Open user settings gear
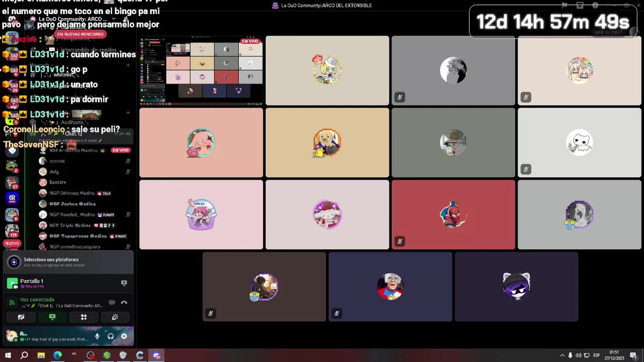Viewport: 644px width, 362px height. [x=124, y=336]
